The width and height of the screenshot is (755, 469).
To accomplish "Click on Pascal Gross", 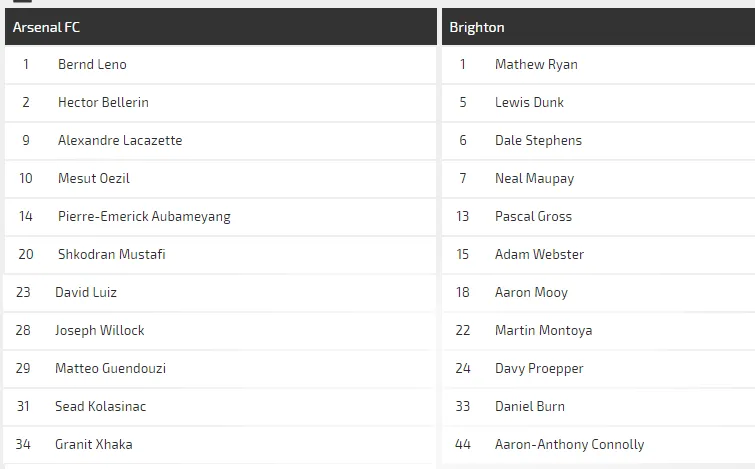I will (x=533, y=217).
